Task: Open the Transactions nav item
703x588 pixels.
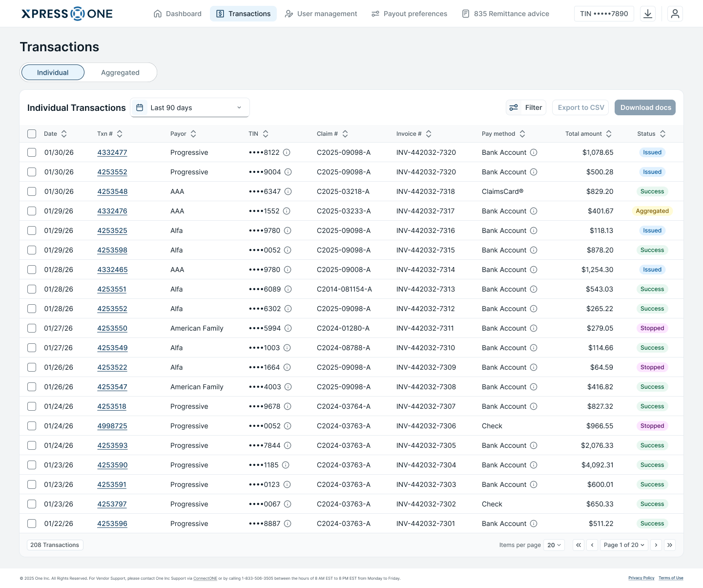Action: [243, 14]
